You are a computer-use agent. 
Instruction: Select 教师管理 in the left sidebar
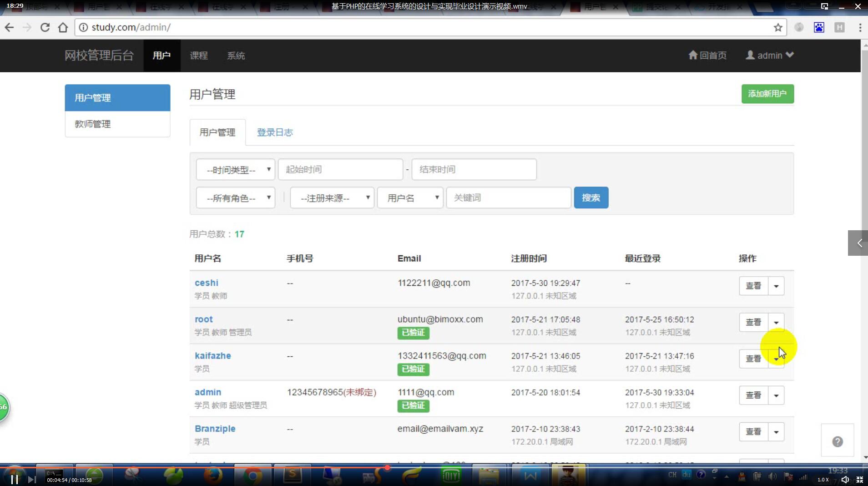(x=117, y=124)
